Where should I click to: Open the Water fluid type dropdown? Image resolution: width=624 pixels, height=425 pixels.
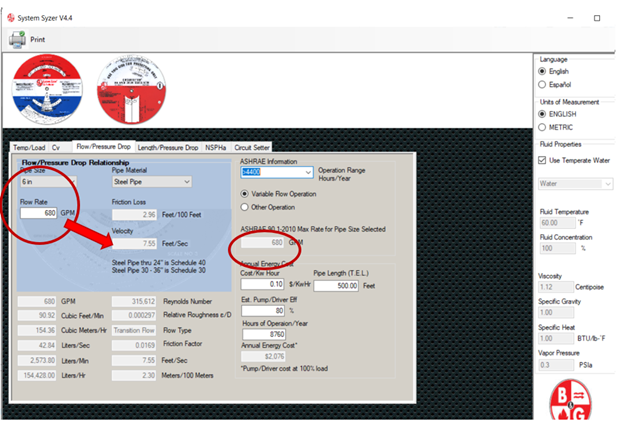(x=575, y=183)
